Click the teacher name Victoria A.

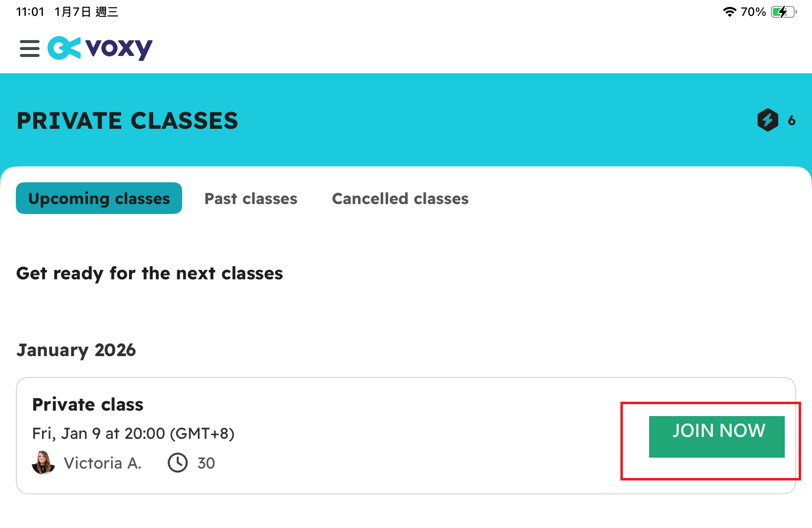pyautogui.click(x=102, y=463)
